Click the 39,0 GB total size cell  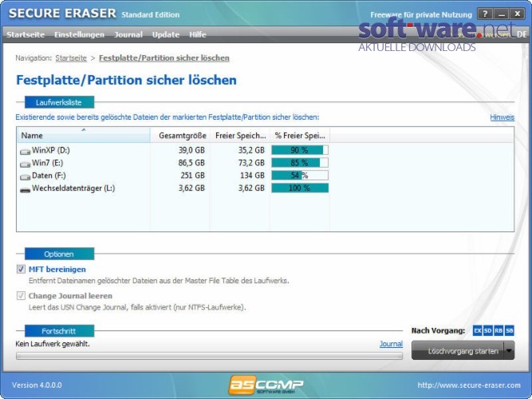[191, 150]
